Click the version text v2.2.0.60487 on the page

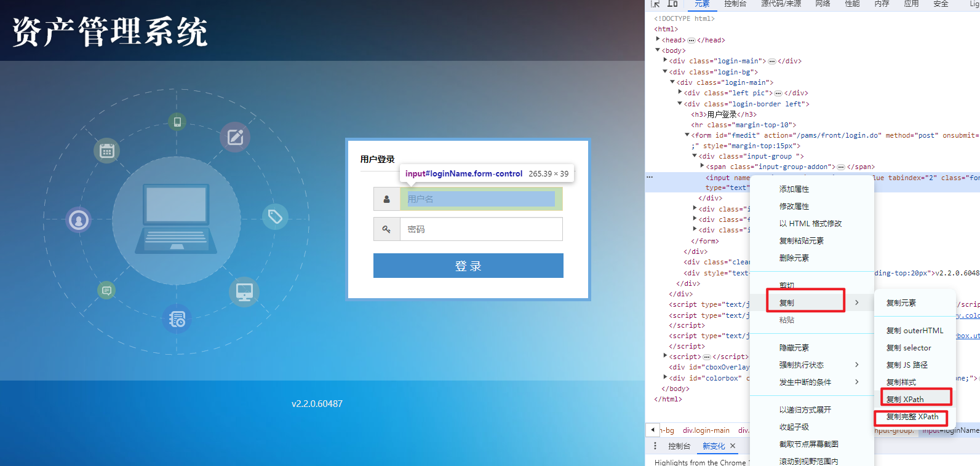(x=317, y=404)
